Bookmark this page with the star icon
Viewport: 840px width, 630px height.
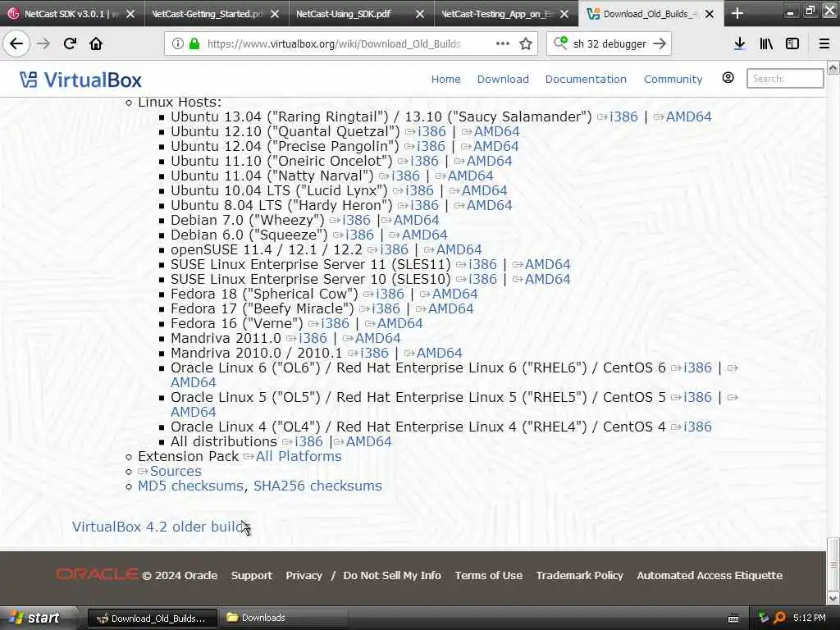pos(526,44)
